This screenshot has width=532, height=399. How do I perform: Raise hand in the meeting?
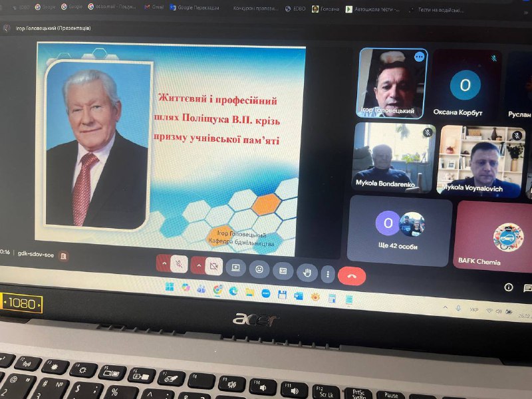coord(307,271)
